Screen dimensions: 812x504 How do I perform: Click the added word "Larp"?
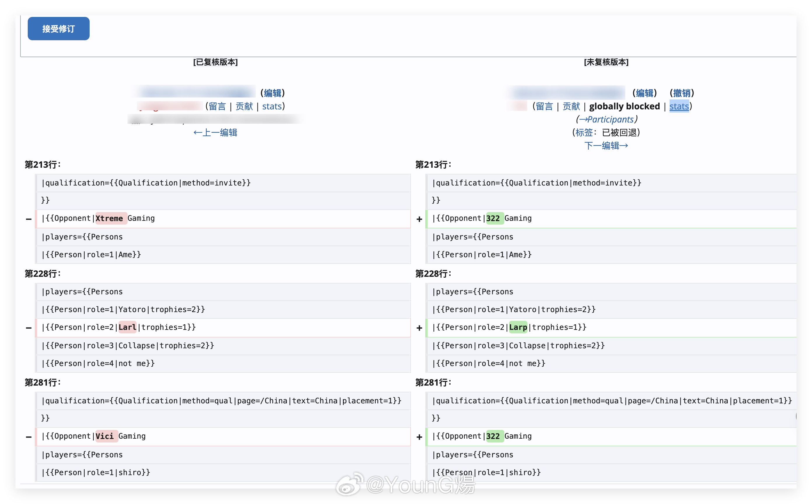tap(518, 327)
